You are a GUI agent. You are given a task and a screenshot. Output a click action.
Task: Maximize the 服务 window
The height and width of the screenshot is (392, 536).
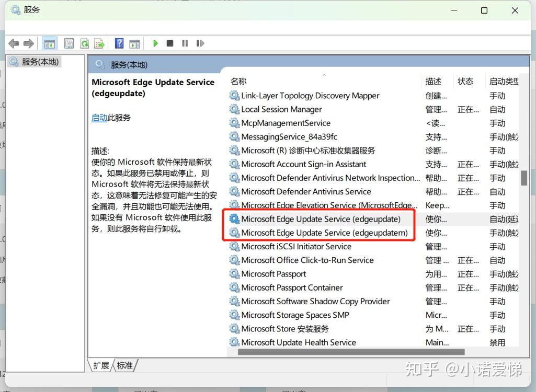[x=484, y=10]
